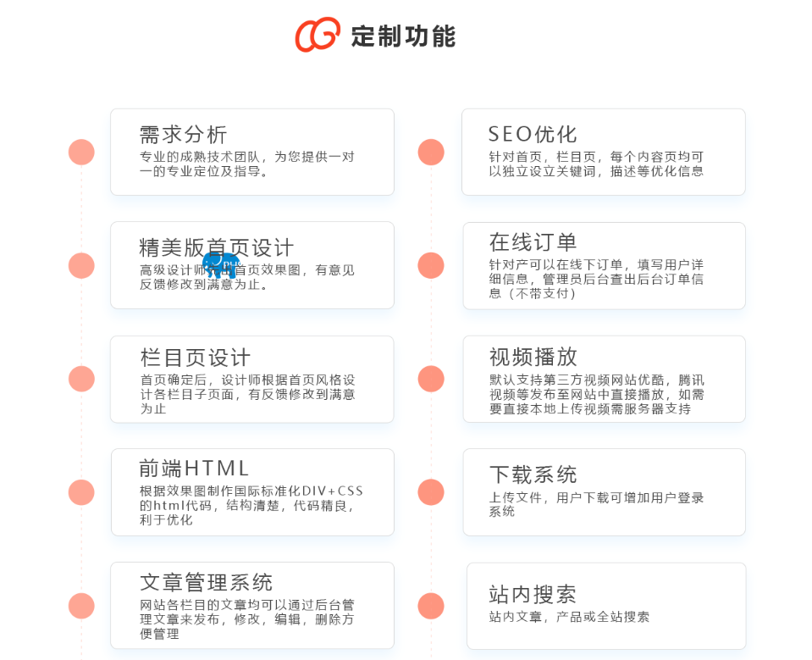The height and width of the screenshot is (660, 812).
Task: Select the timeline dot next to 需求分析
Action: (81, 153)
